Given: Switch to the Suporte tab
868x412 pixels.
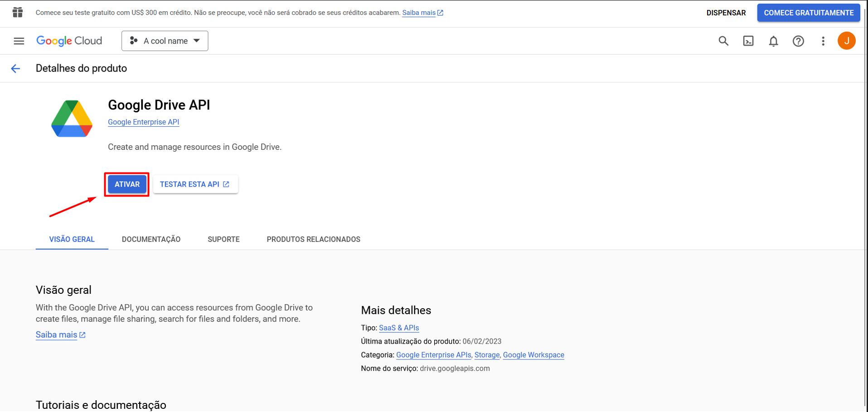Looking at the screenshot, I should 223,239.
